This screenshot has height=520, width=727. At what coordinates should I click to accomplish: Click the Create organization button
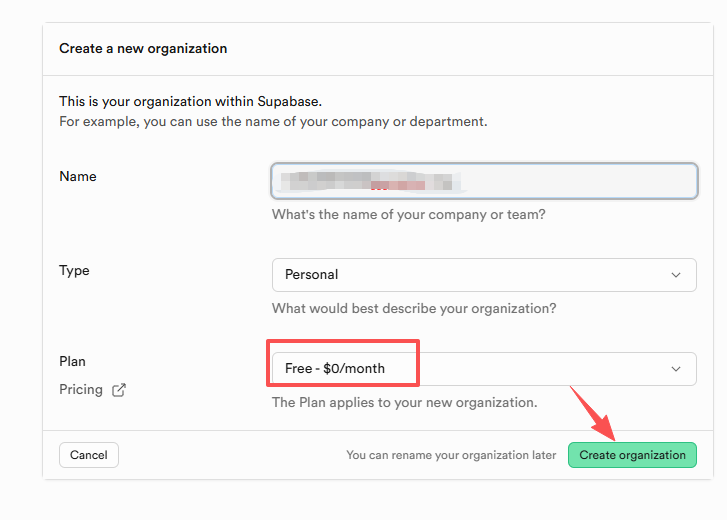632,455
